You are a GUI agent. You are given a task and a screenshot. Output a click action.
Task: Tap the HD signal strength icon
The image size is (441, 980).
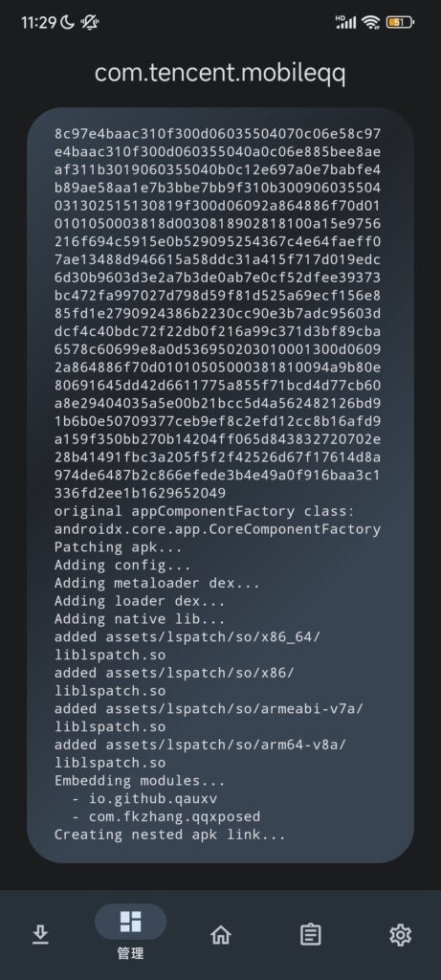346,22
